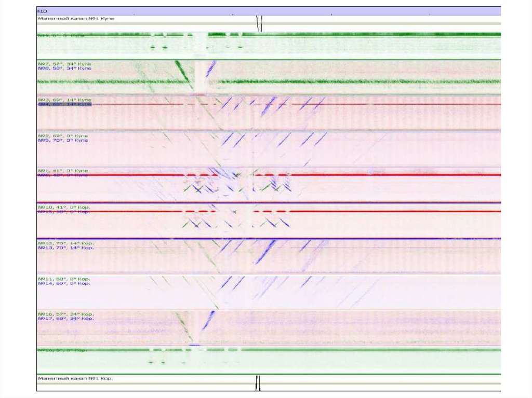Viewport: 532px width, 398px height.
Task: Select the №2 Купе channel label
Action: [x=63, y=135]
